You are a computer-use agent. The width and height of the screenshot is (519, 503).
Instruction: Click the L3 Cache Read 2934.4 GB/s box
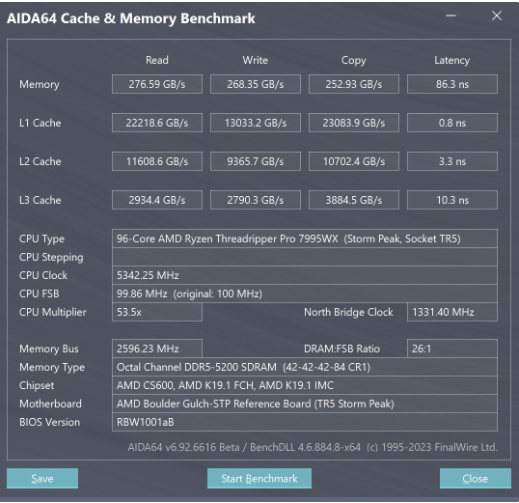click(157, 200)
